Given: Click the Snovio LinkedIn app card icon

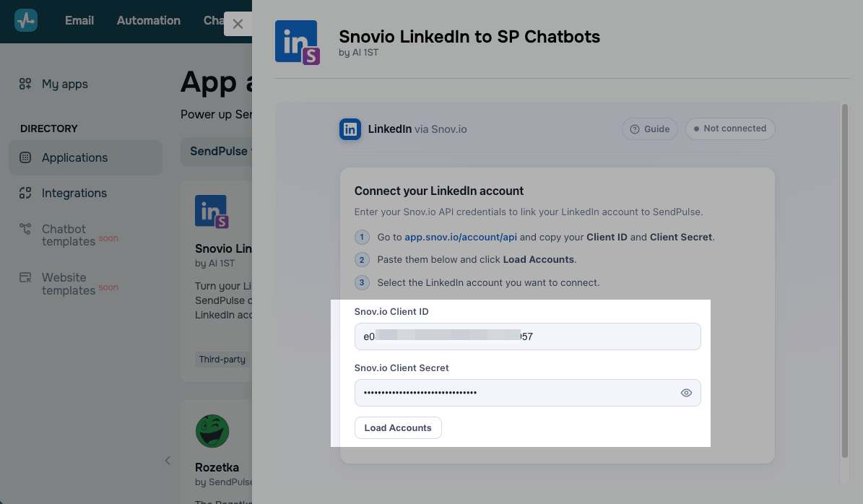Looking at the screenshot, I should click(x=212, y=212).
